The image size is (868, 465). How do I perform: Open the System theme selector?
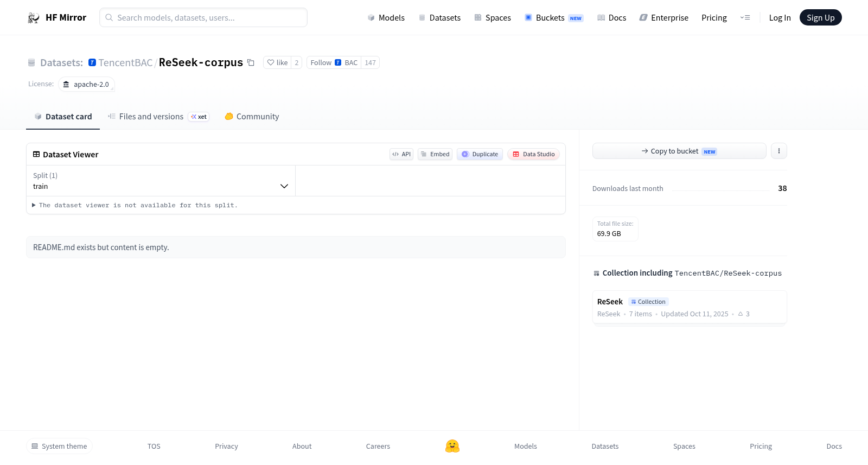[59, 446]
